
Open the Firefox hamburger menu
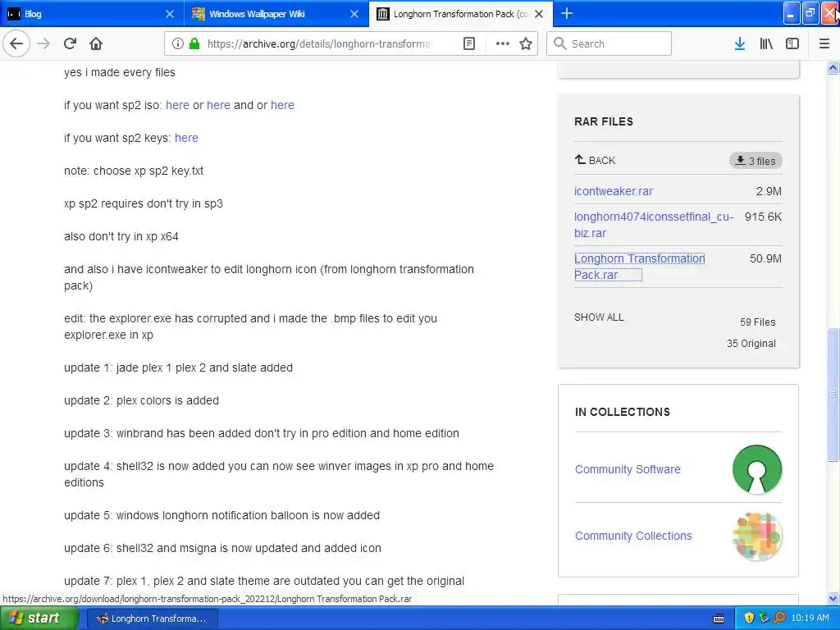(824, 43)
